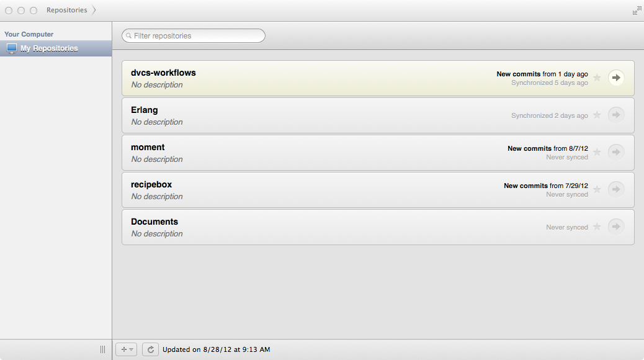The height and width of the screenshot is (360, 644).
Task: Select the Erlang repository name
Action: pyautogui.click(x=144, y=110)
